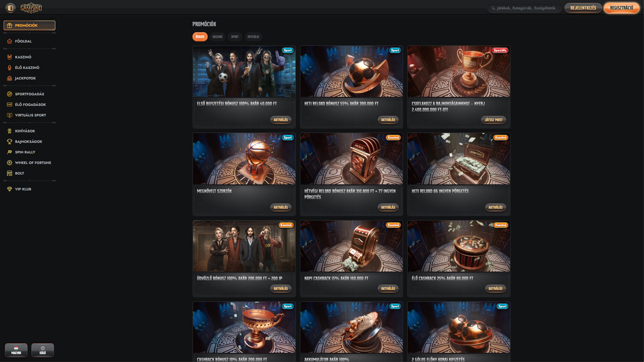Image resolution: width=644 pixels, height=362 pixels.
Task: Switch to the Sport promotions tab
Action: click(x=235, y=37)
